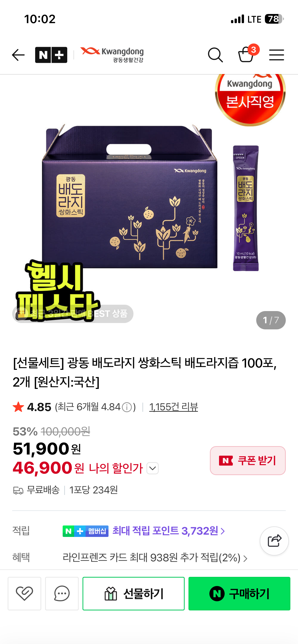Expand the 나의 할인가 discount details
This screenshot has width=298, height=644.
tap(153, 468)
